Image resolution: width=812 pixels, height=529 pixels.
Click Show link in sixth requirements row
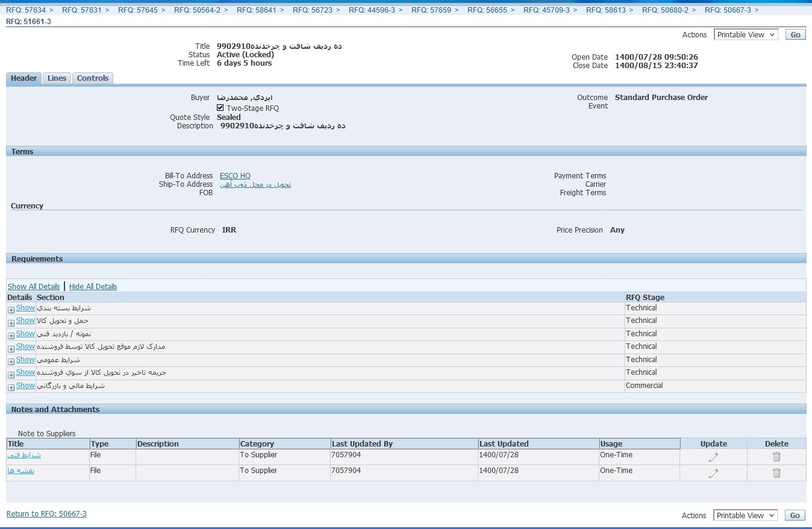click(25, 372)
